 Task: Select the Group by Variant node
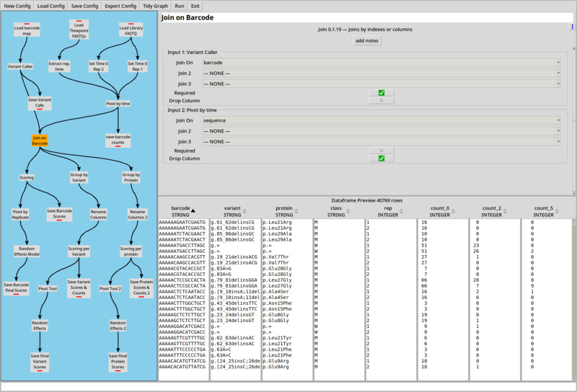pos(79,177)
